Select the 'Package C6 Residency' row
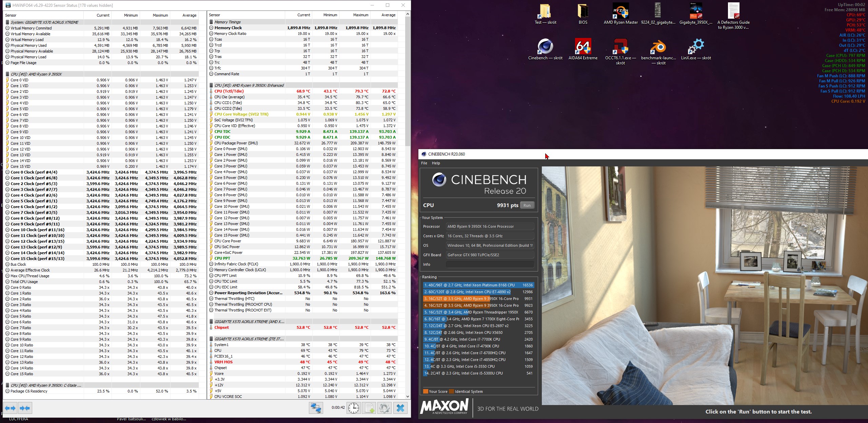This screenshot has height=423, width=868. (101, 391)
